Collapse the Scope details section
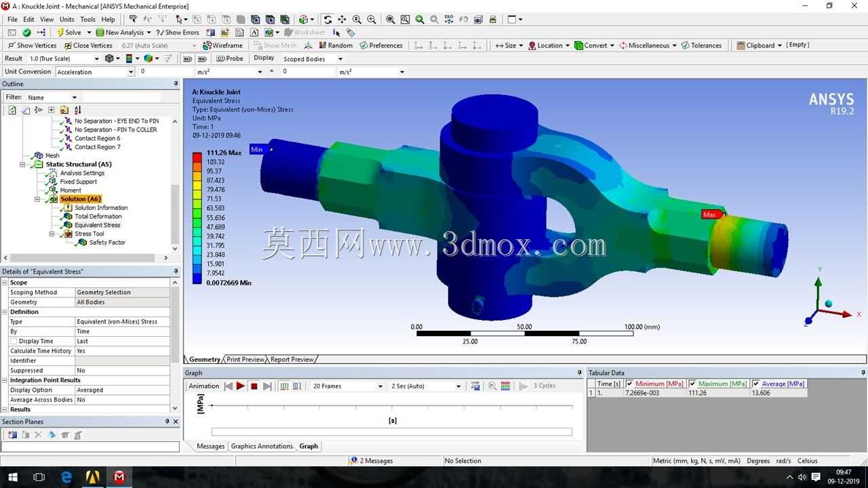This screenshot has height=488, width=868. pyautogui.click(x=5, y=283)
